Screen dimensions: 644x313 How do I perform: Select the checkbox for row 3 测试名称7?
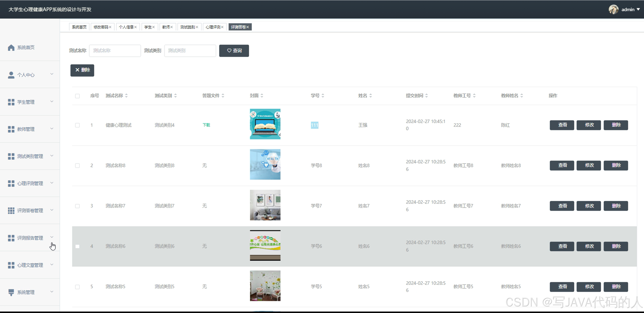[x=78, y=206]
